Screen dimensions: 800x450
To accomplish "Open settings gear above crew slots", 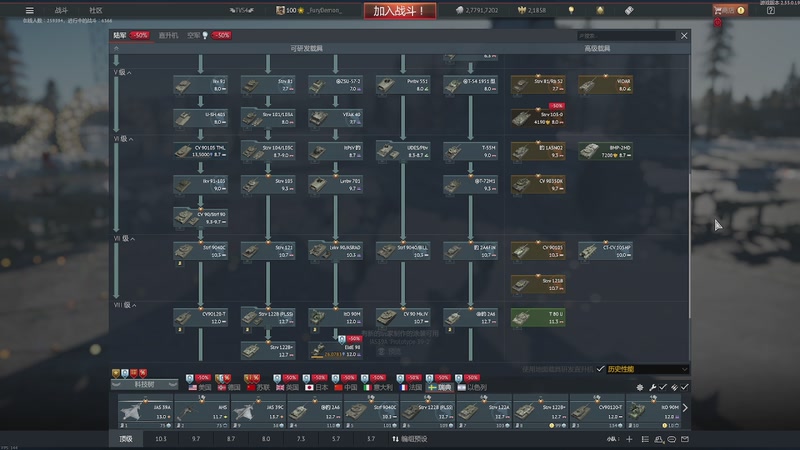I will pos(640,387).
